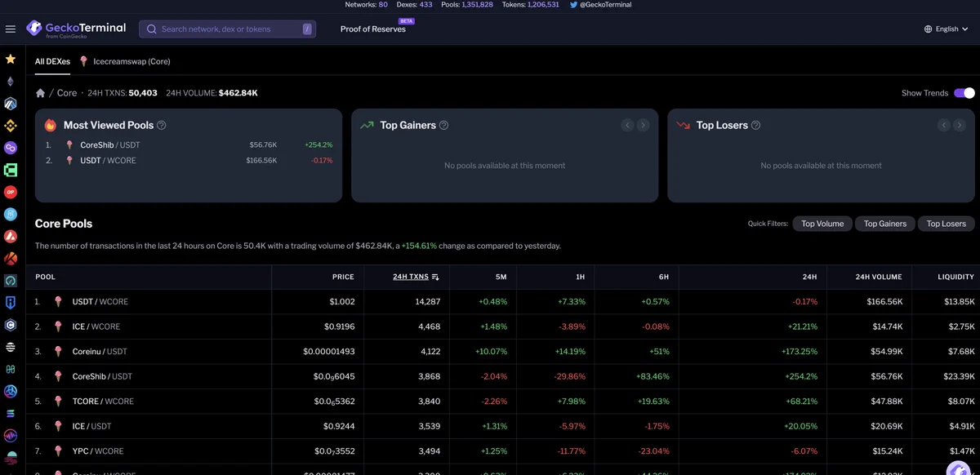Open Coreinu / USDT pool row

pyautogui.click(x=502, y=352)
